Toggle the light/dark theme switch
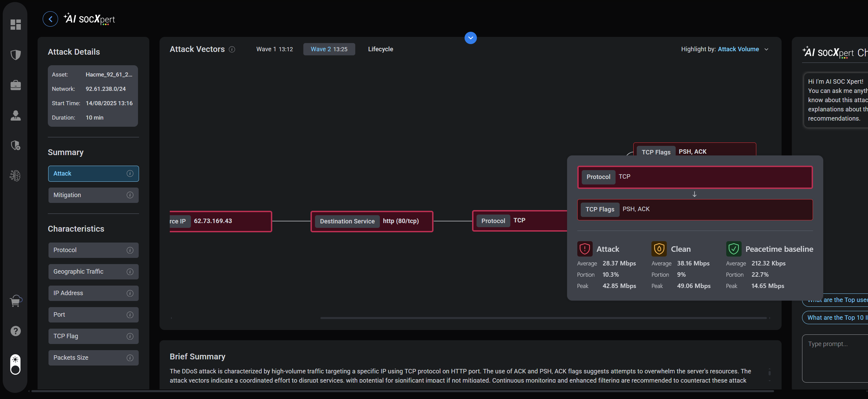 tap(15, 364)
